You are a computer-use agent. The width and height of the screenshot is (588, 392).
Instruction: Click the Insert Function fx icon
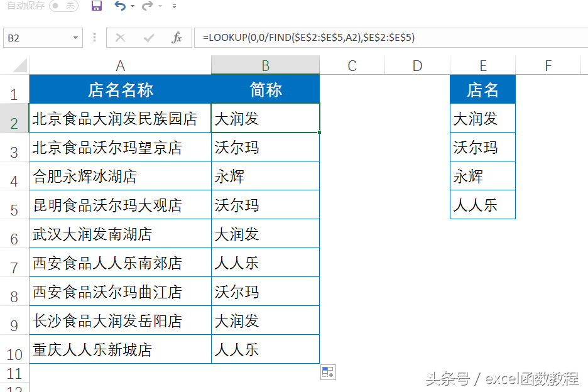pyautogui.click(x=177, y=38)
